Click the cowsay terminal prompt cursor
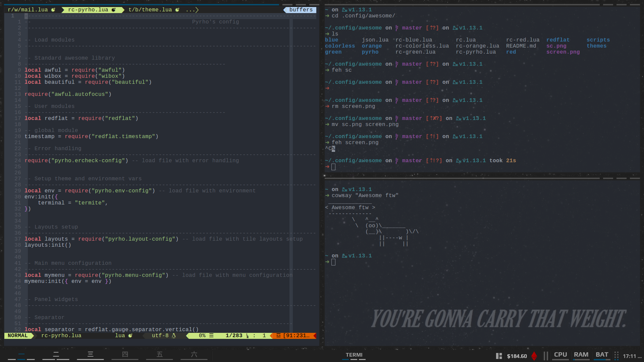The width and height of the screenshot is (644, 362). pos(333,262)
